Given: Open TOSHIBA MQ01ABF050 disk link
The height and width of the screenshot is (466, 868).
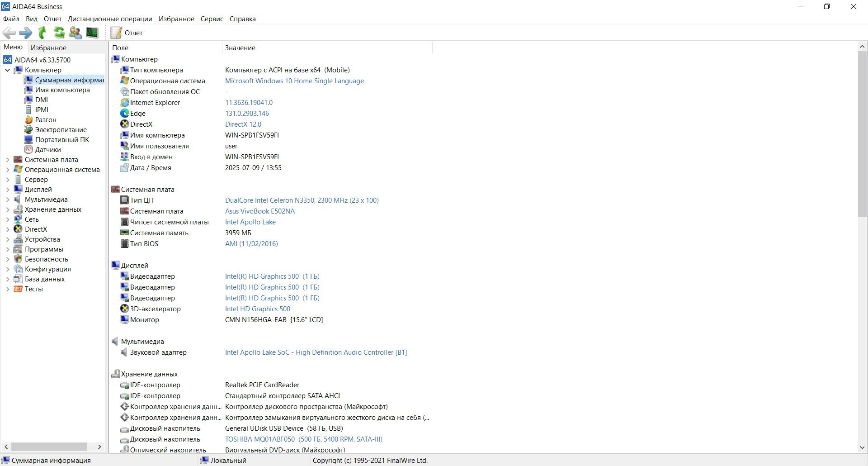Looking at the screenshot, I should pyautogui.click(x=304, y=439).
